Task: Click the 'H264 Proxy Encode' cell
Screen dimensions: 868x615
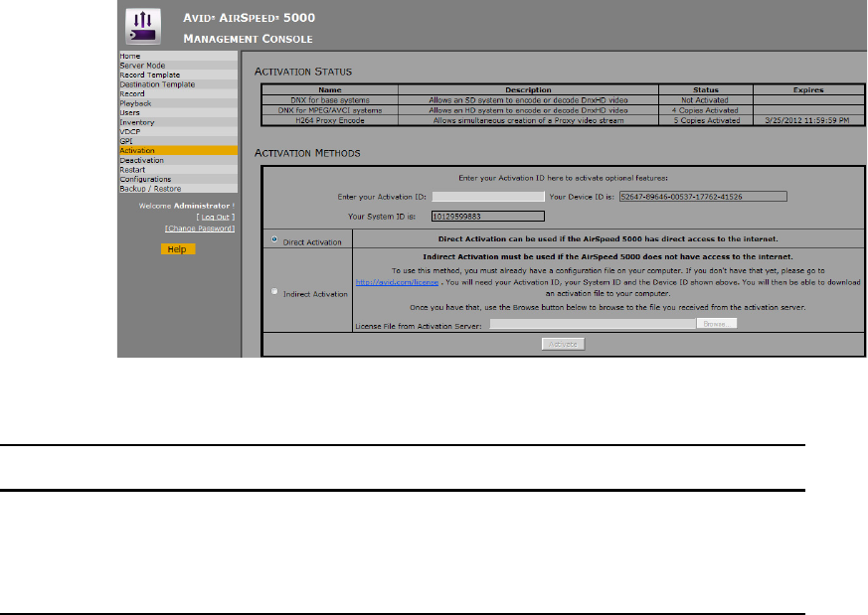Action: point(330,120)
